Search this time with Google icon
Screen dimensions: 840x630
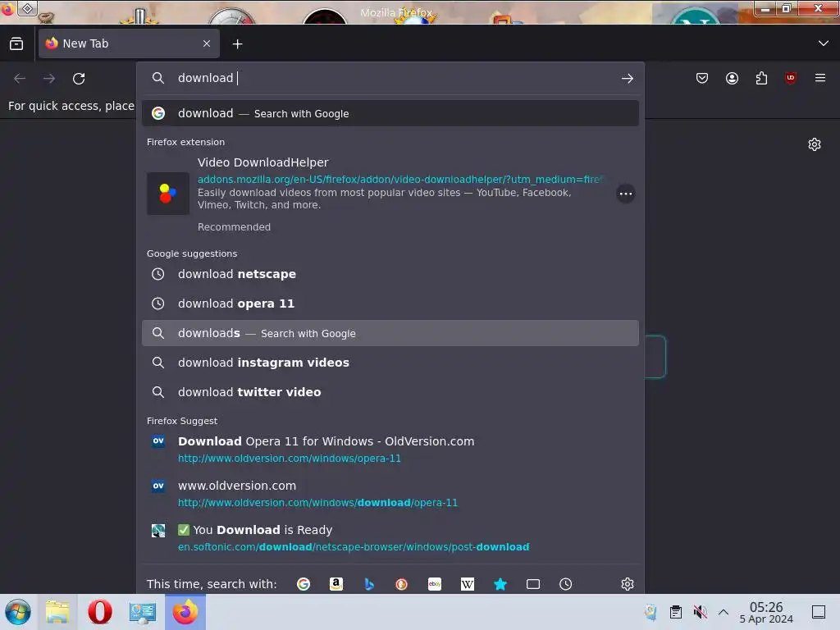[304, 584]
